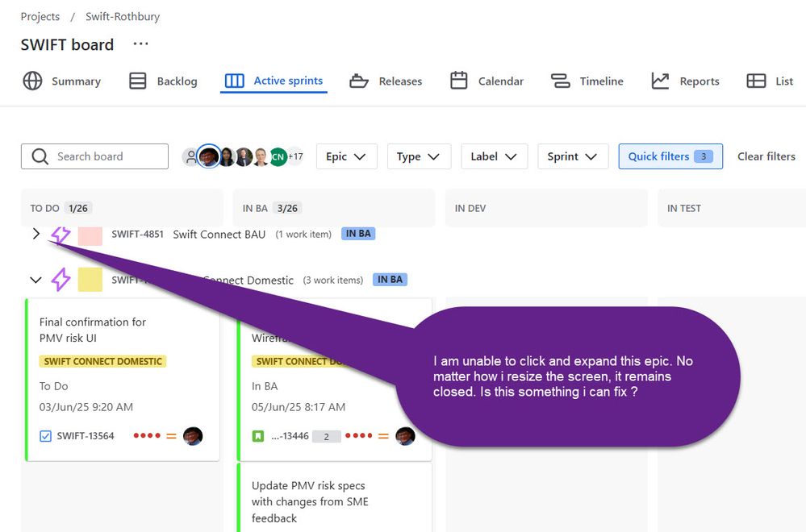Go to Projects breadcrumb
This screenshot has width=806, height=532.
[40, 16]
